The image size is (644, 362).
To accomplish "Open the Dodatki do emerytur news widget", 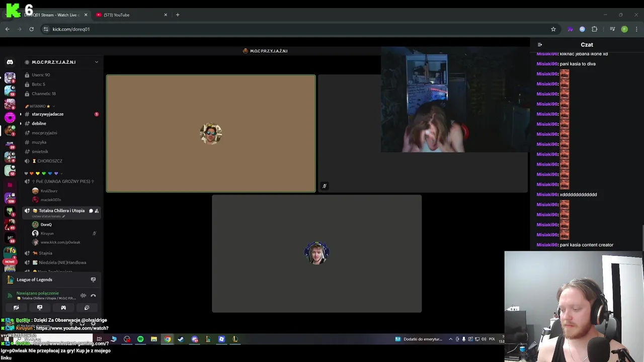I will (419, 339).
